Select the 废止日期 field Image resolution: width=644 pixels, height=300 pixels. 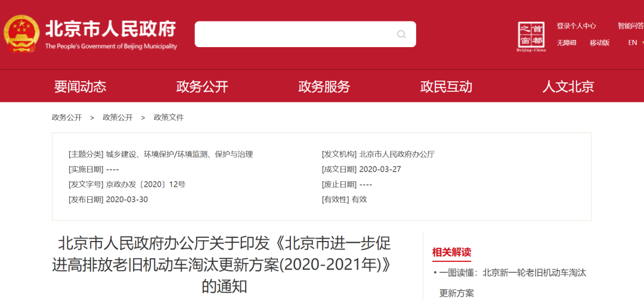[x=347, y=184]
